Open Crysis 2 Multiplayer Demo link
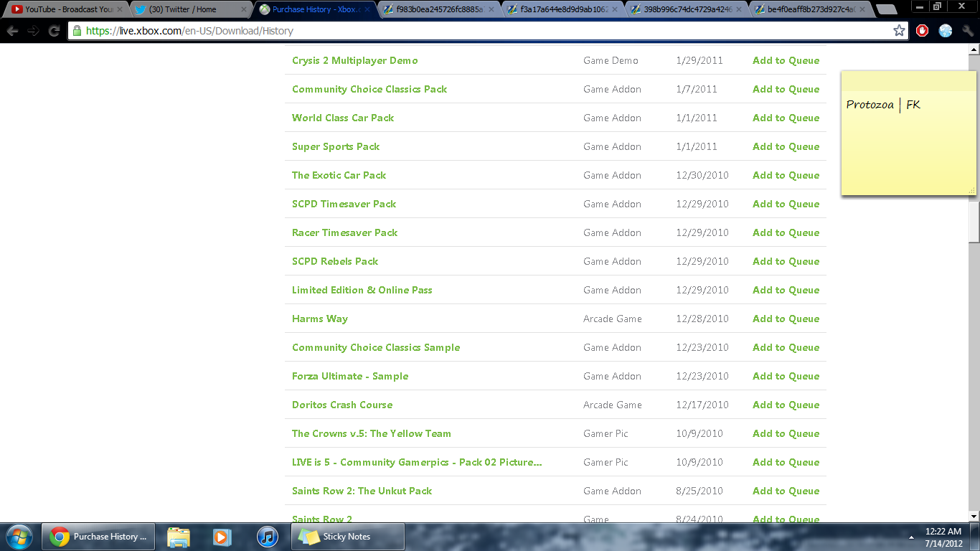Image resolution: width=980 pixels, height=551 pixels. (x=354, y=60)
